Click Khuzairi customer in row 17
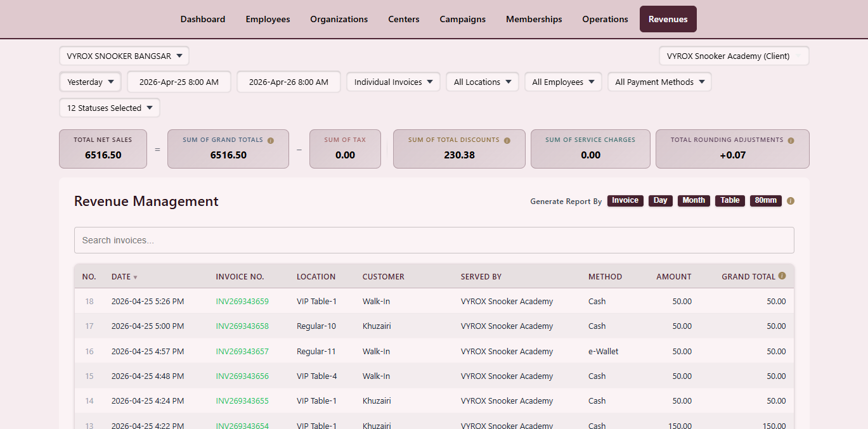The width and height of the screenshot is (868, 429). (377, 326)
